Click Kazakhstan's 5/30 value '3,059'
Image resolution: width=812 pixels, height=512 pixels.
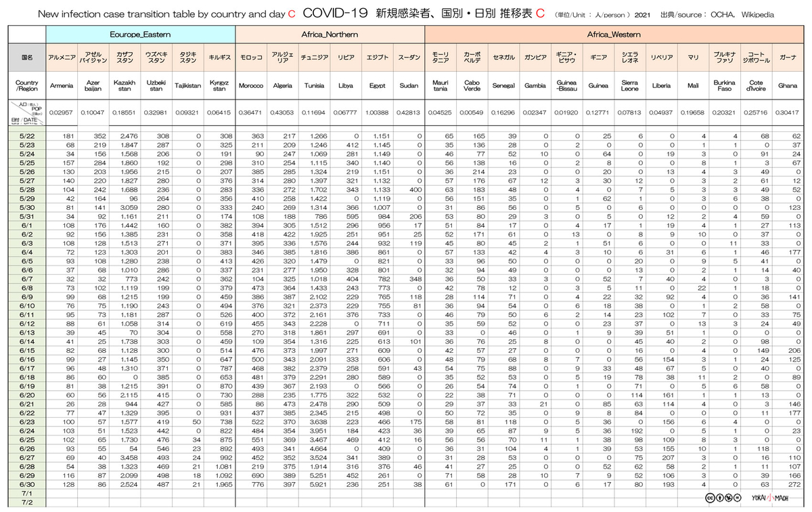click(x=128, y=207)
